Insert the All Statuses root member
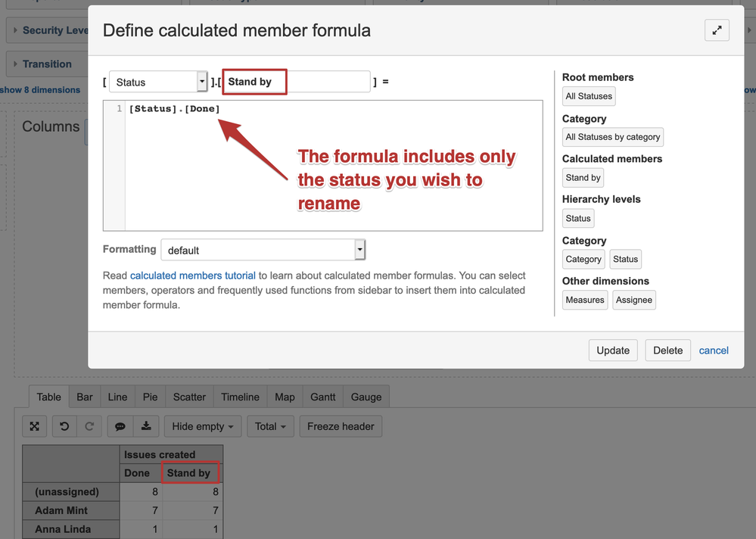756x539 pixels. tap(589, 96)
